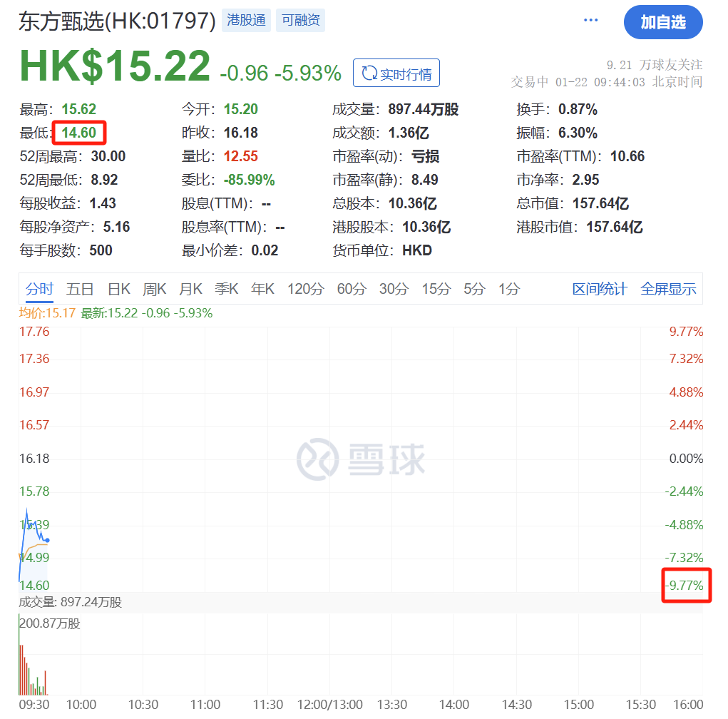Image resolution: width=728 pixels, height=719 pixels.
Task: Click 全屏显示 to view fullscreen
Action: [x=668, y=289]
